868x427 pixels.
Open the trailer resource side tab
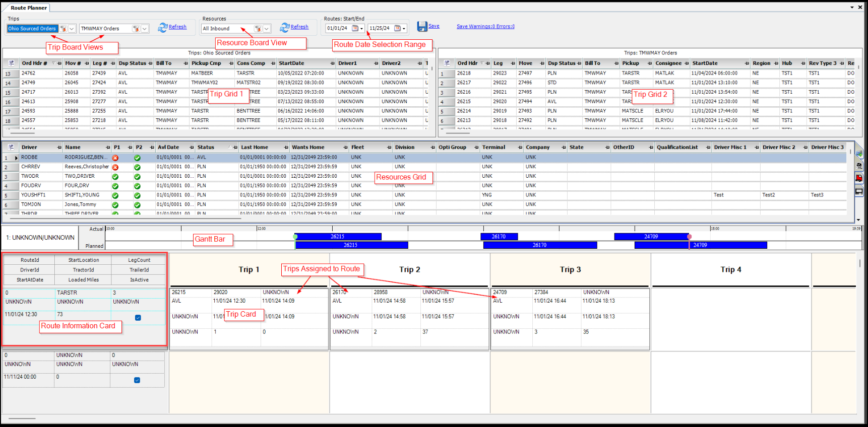[x=859, y=191]
